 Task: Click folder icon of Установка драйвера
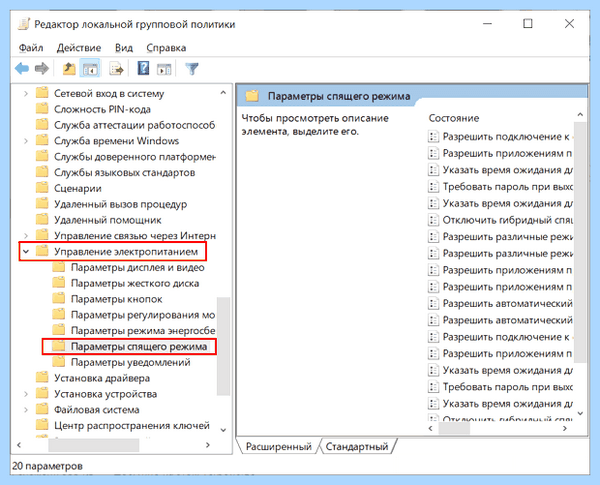(42, 377)
